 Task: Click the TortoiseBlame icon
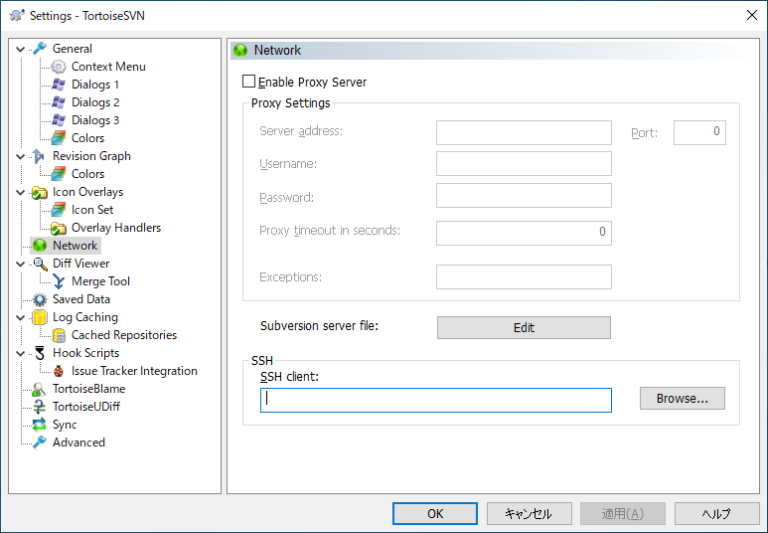pyautogui.click(x=40, y=389)
